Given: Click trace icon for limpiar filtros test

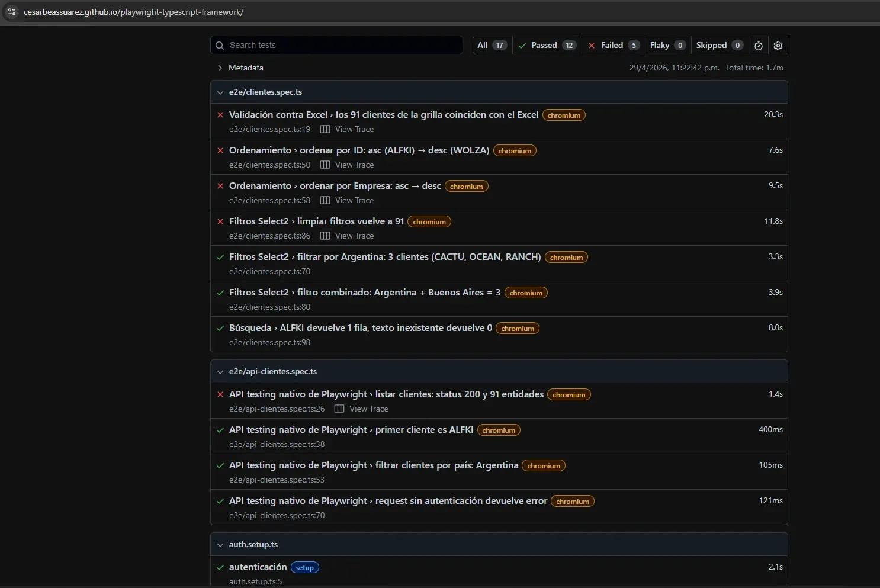Looking at the screenshot, I should (325, 236).
